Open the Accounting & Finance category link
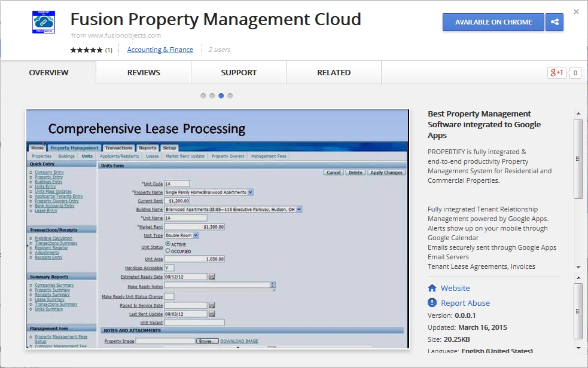Image resolution: width=588 pixels, height=368 pixels. pyautogui.click(x=160, y=50)
